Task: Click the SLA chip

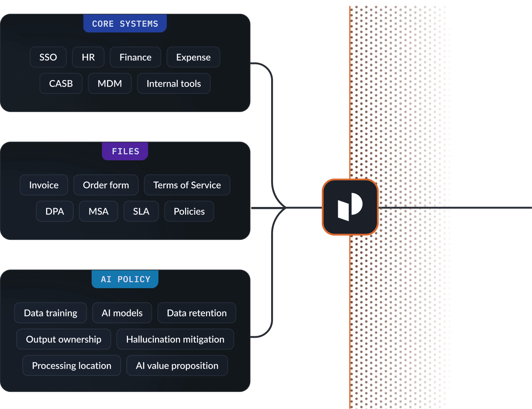Action: coord(141,211)
